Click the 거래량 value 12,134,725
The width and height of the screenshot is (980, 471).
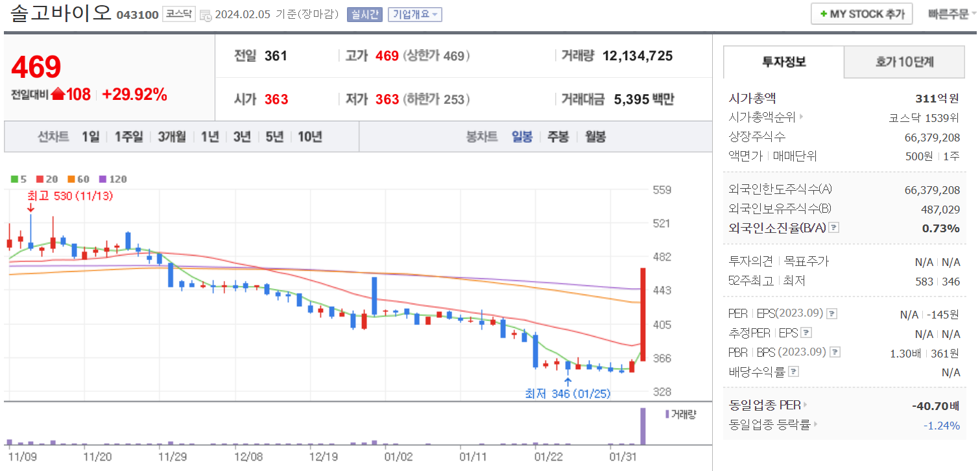coord(638,56)
